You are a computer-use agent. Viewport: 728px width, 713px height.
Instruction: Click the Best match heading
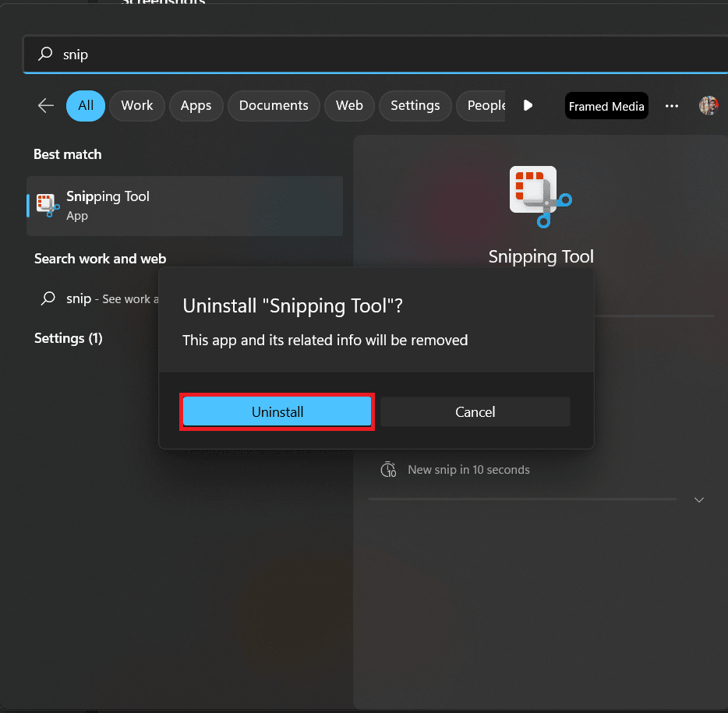(x=68, y=154)
